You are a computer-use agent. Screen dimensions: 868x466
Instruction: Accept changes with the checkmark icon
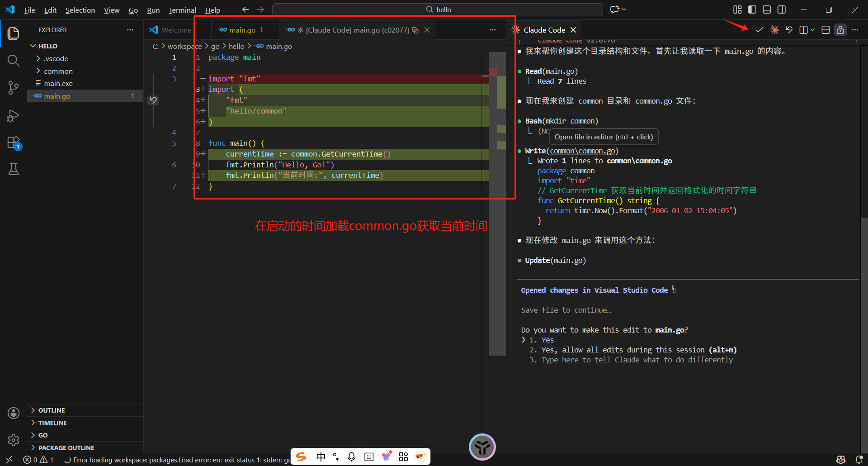coord(759,30)
